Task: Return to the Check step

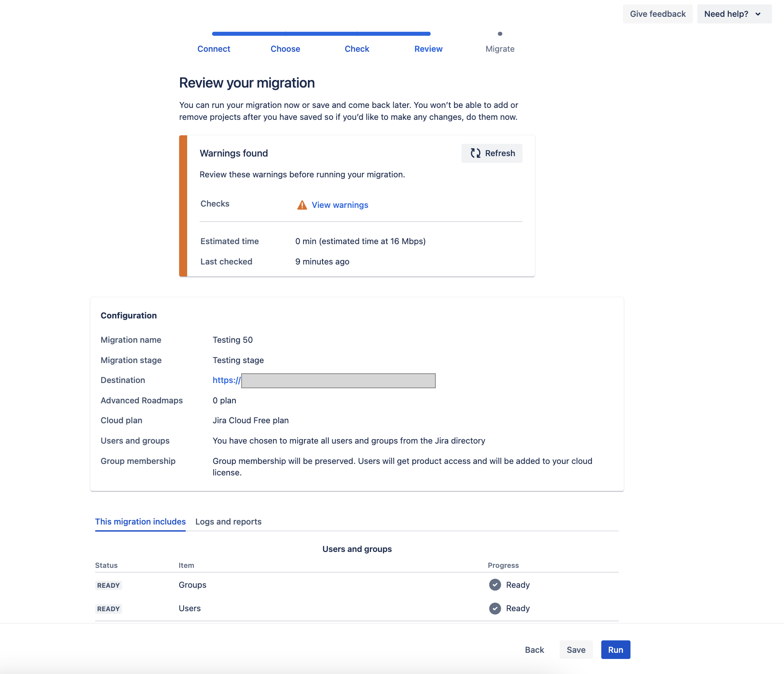Action: click(357, 49)
